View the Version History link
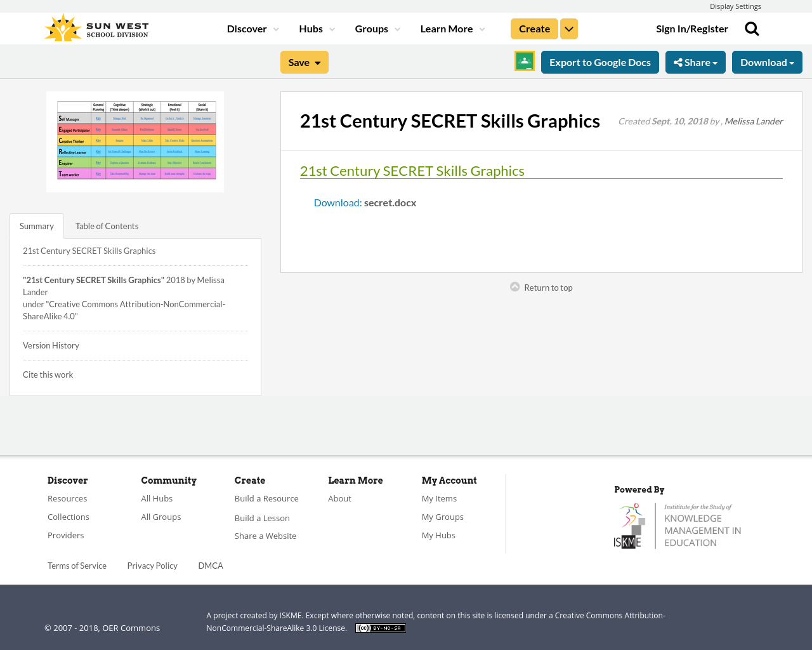The width and height of the screenshot is (812, 650). pyautogui.click(x=51, y=345)
